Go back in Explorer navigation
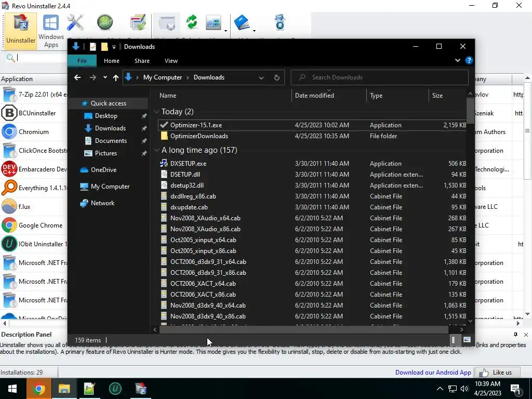532x399 pixels. [77, 77]
